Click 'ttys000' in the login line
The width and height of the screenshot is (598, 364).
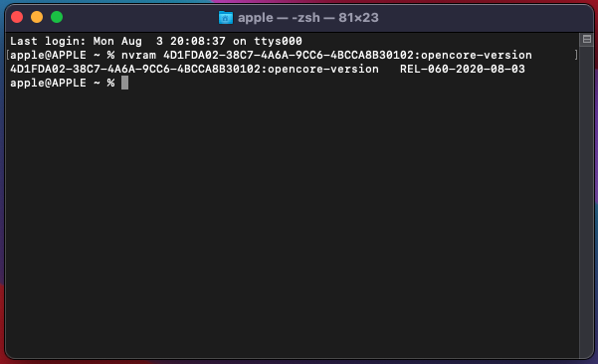[278, 41]
